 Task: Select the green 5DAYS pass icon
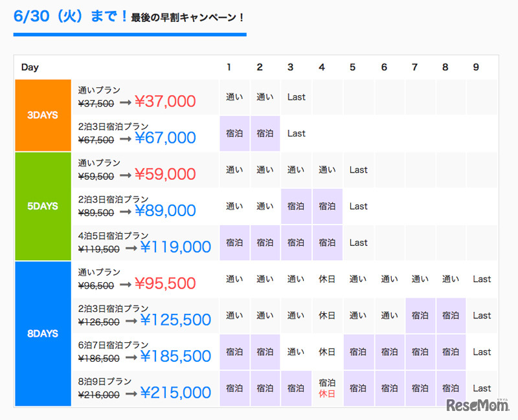pyautogui.click(x=42, y=206)
